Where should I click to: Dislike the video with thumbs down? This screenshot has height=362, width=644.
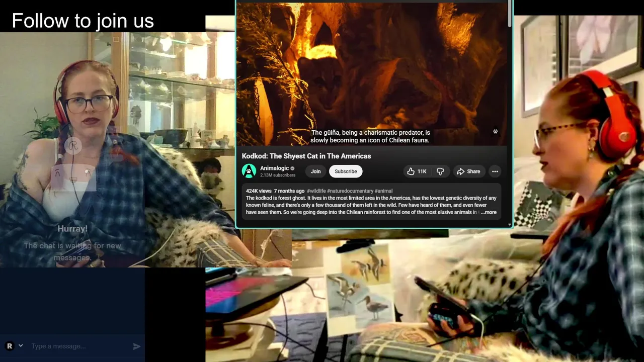pos(440,171)
